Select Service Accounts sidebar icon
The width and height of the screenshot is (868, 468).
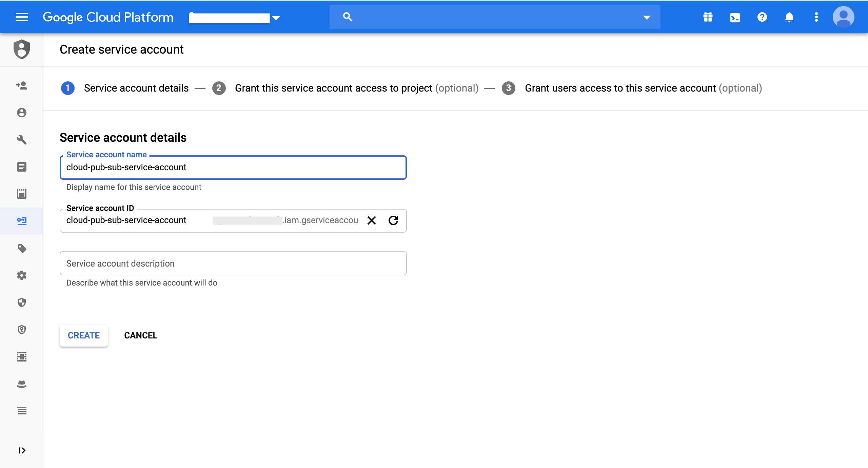(22, 221)
